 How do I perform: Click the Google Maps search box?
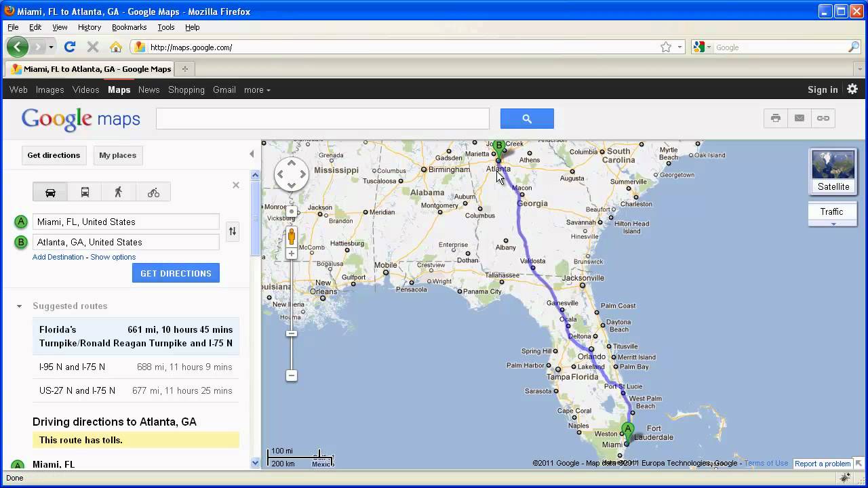[323, 119]
